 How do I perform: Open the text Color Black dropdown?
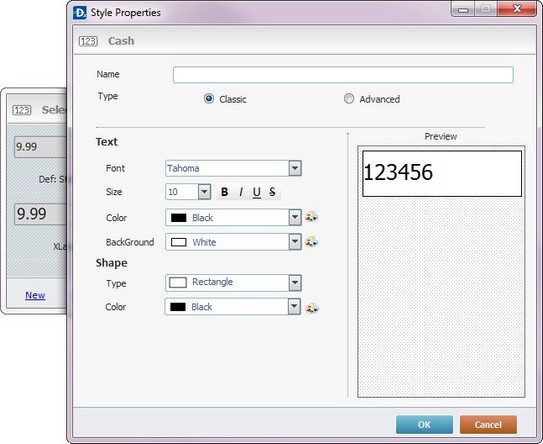click(295, 217)
